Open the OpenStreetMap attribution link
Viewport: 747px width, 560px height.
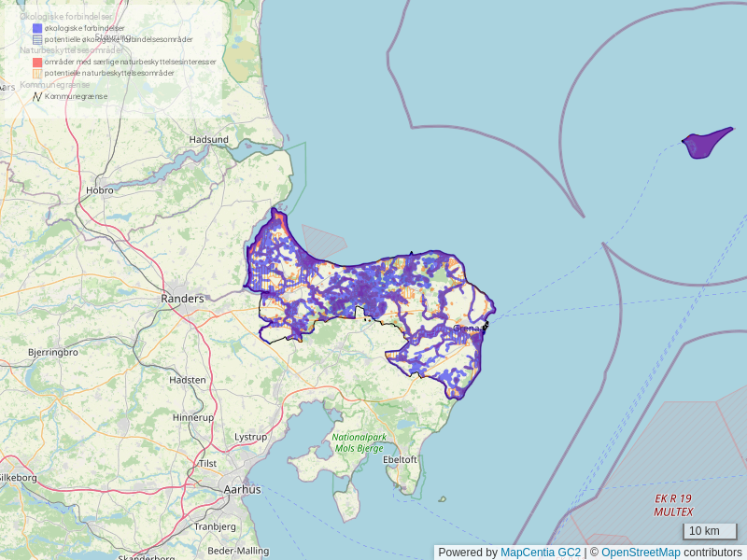[640, 553]
